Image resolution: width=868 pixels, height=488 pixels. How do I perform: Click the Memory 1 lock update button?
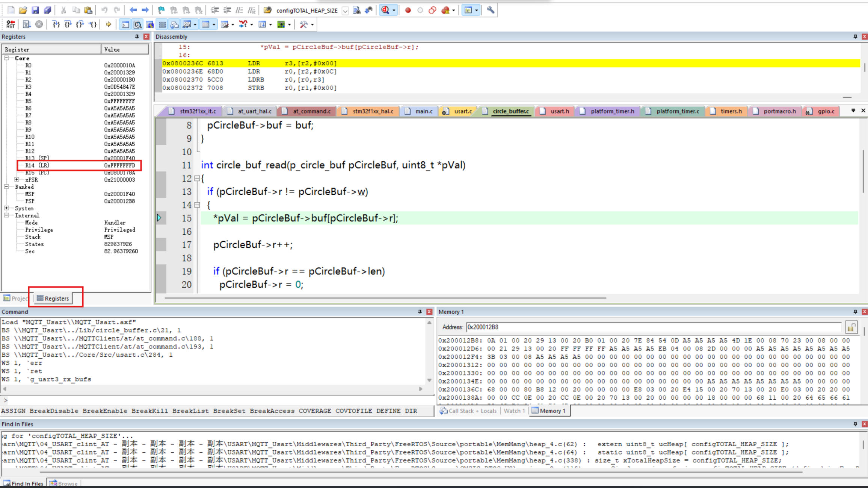click(851, 327)
